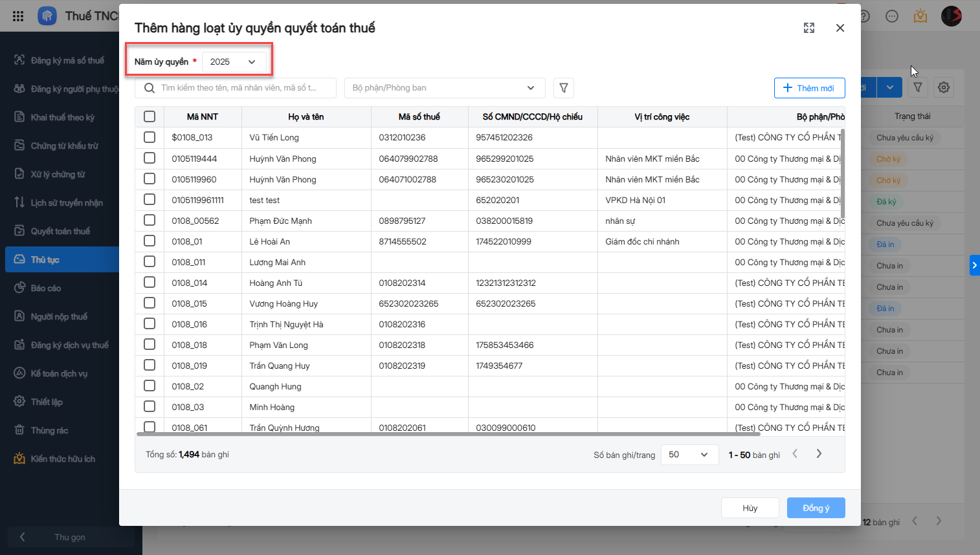Viewport: 980px width, 555px height.
Task: Click the background list filter funnel icon
Action: (x=918, y=87)
